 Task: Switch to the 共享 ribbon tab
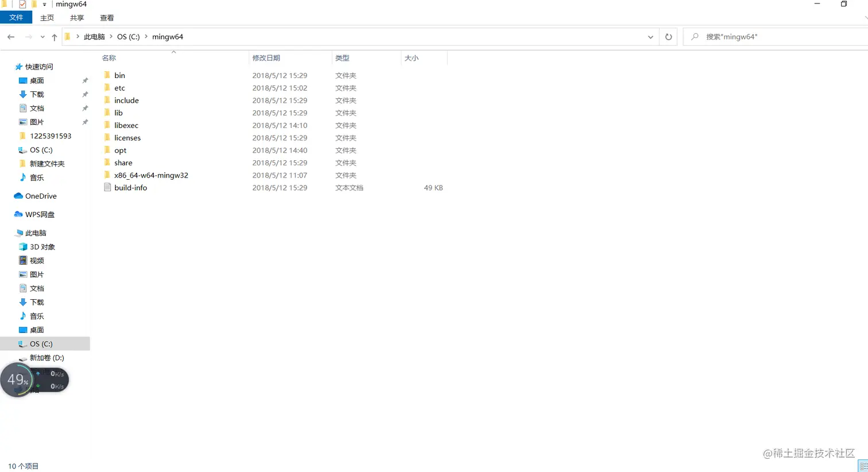(x=77, y=18)
